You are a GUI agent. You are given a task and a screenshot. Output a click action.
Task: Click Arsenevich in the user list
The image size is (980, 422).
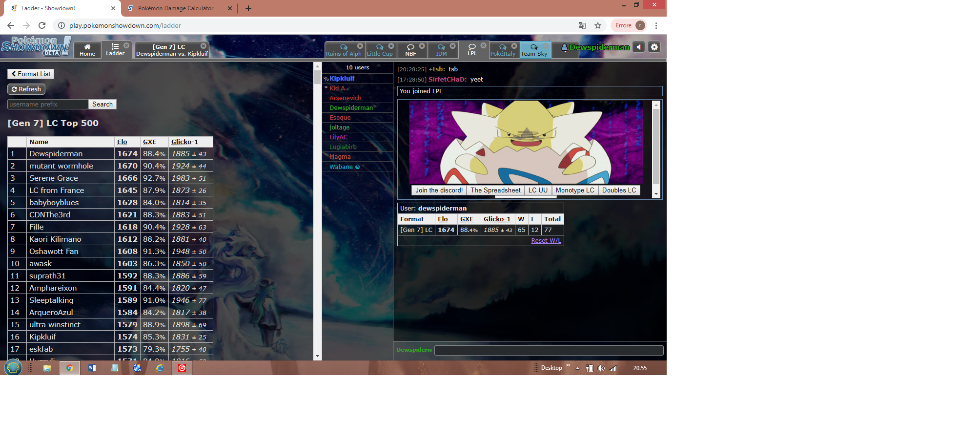point(345,98)
